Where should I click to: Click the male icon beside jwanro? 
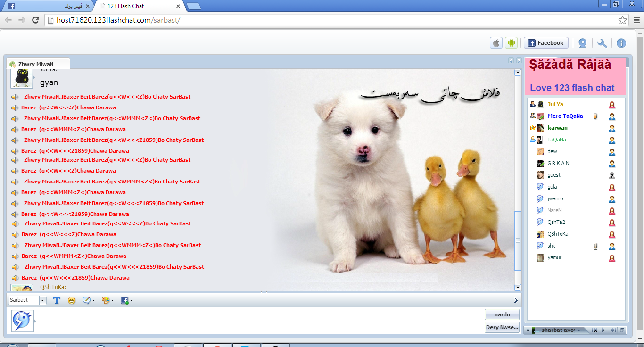click(612, 199)
